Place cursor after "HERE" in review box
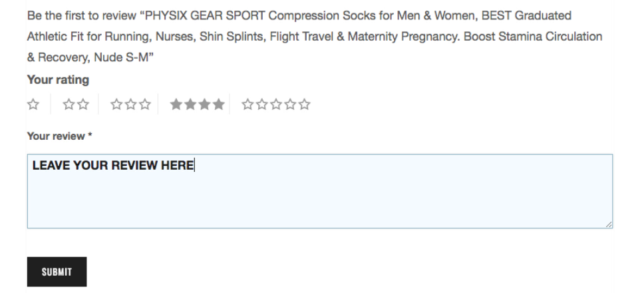Viewport: 644px width, 293px height. click(194, 166)
